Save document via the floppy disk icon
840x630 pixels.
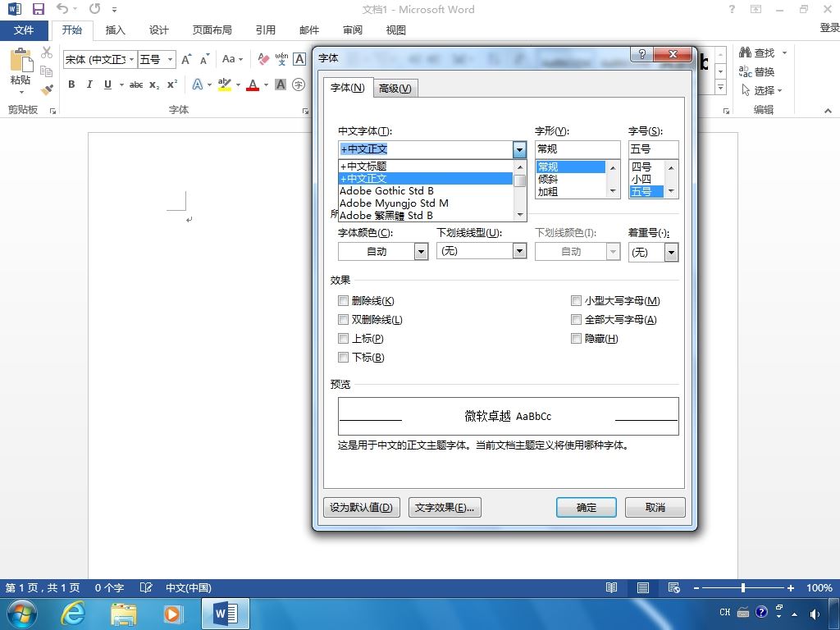coord(38,9)
